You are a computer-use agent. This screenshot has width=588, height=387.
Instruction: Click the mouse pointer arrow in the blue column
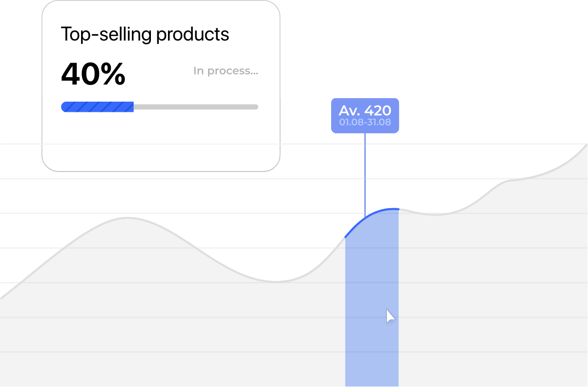pos(390,316)
